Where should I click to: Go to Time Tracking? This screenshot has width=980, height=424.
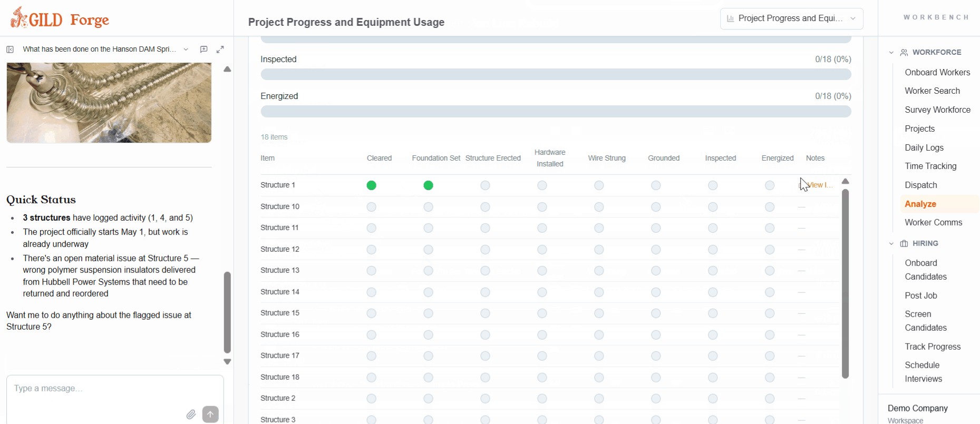point(930,166)
